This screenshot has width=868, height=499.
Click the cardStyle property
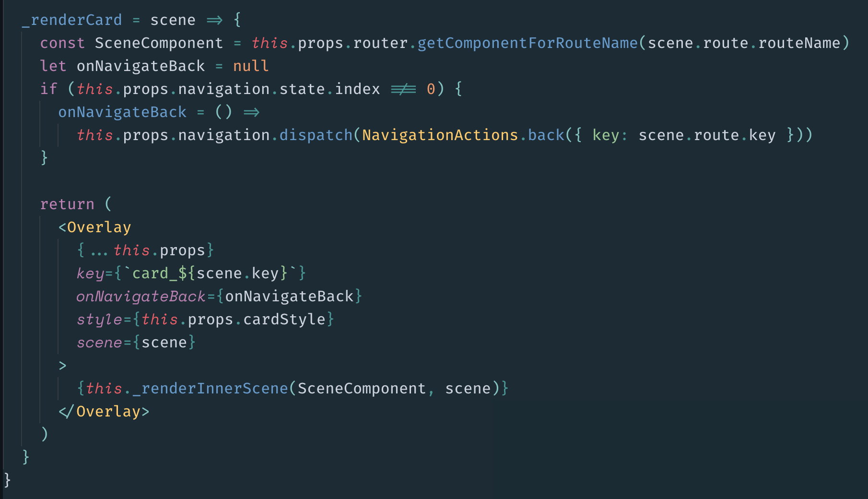coord(284,320)
